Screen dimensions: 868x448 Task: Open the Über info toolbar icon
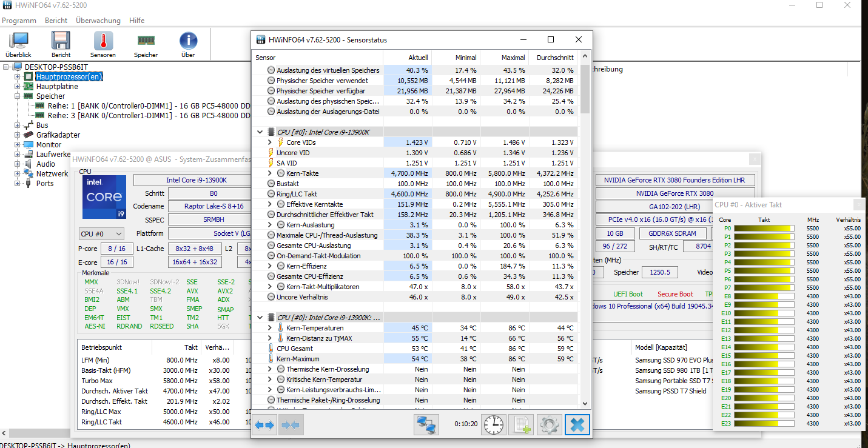[x=188, y=44]
